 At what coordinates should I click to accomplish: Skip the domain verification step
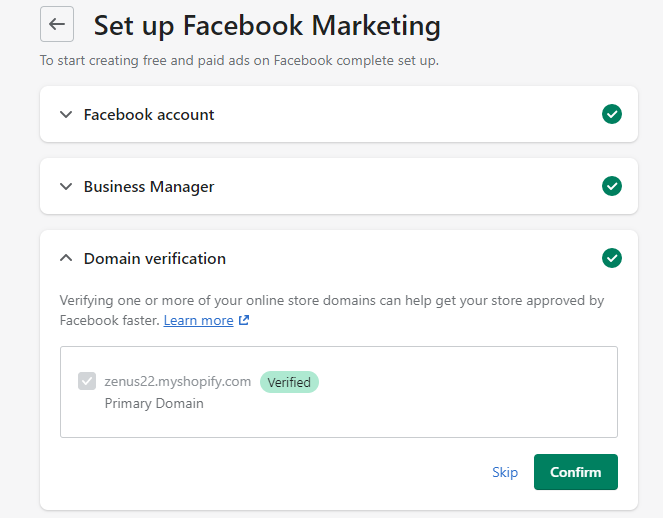pos(505,472)
